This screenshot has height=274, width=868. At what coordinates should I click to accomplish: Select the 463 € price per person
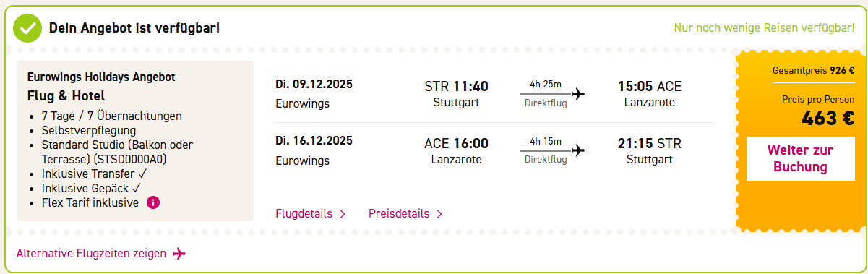click(828, 118)
